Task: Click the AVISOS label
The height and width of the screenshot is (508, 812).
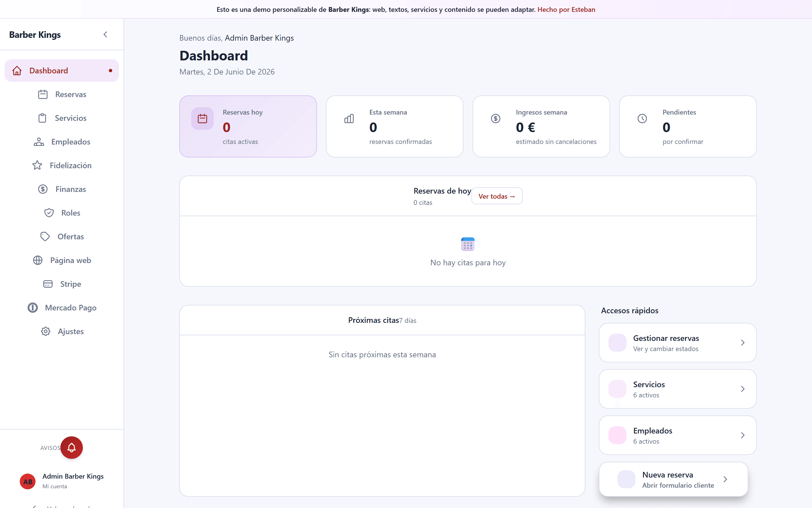Action: tap(50, 448)
